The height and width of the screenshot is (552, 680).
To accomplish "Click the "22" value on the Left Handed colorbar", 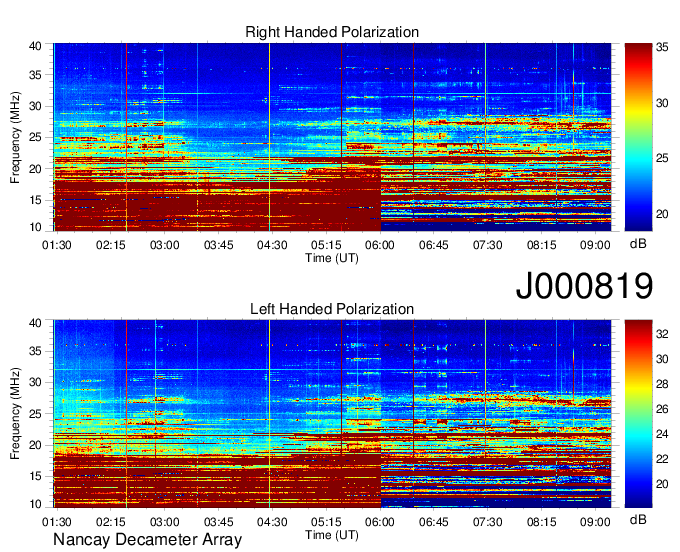I will point(662,459).
